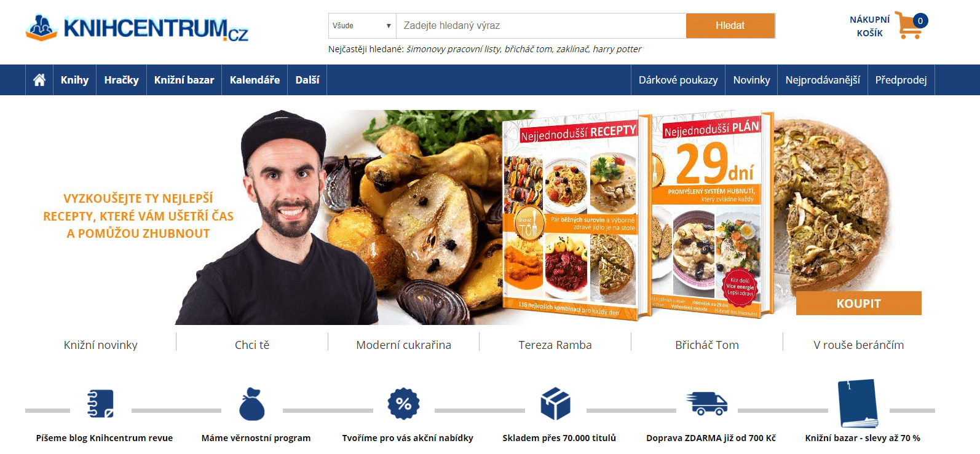980x454 pixels.
Task: Go to Dárkové poukazy
Action: [678, 80]
